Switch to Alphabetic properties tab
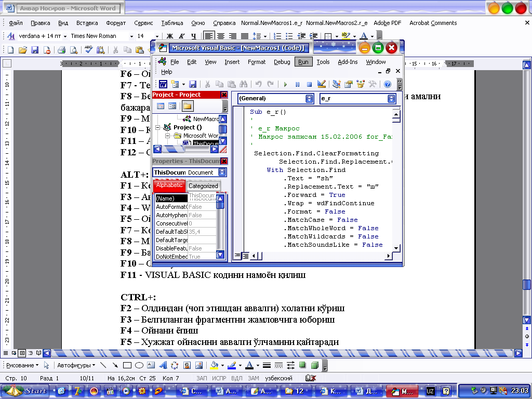The width and height of the screenshot is (532, 399). [x=169, y=185]
